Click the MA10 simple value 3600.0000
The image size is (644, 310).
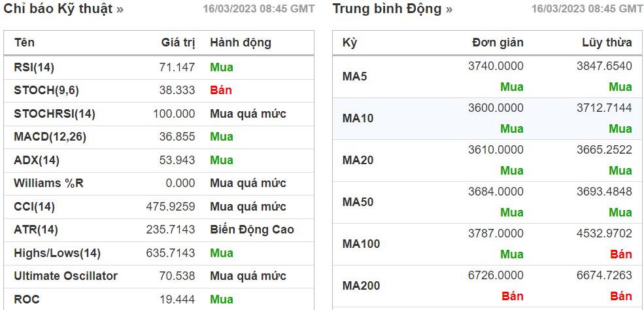pyautogui.click(x=496, y=108)
